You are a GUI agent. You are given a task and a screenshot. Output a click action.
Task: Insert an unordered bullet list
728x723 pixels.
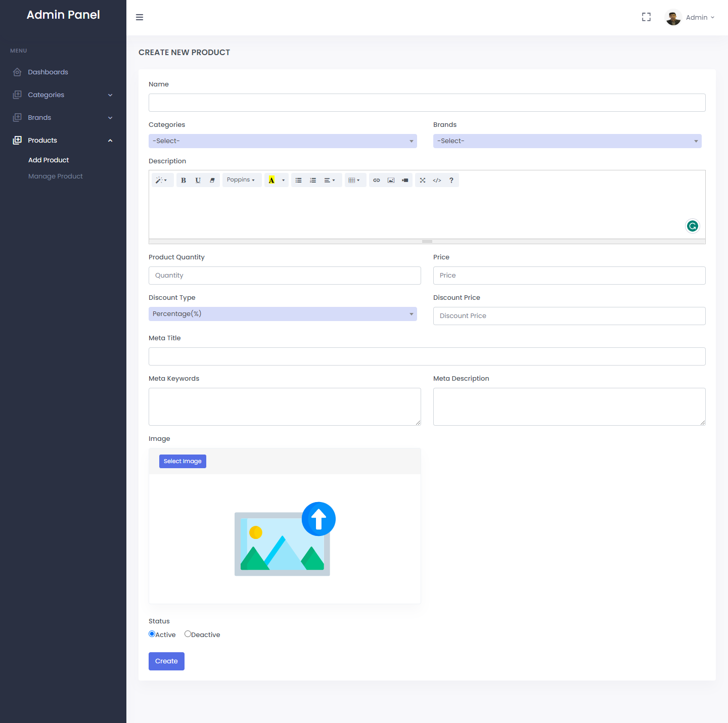(x=298, y=180)
